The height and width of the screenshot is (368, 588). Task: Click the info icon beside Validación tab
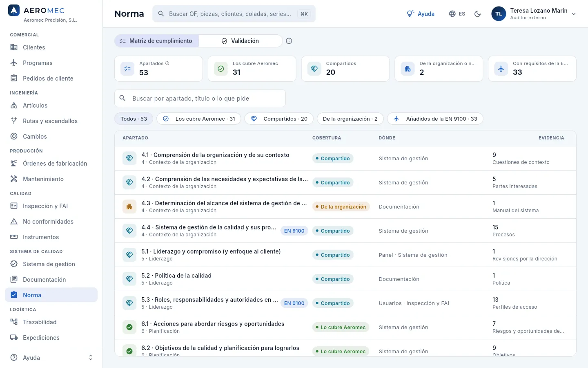tap(289, 41)
